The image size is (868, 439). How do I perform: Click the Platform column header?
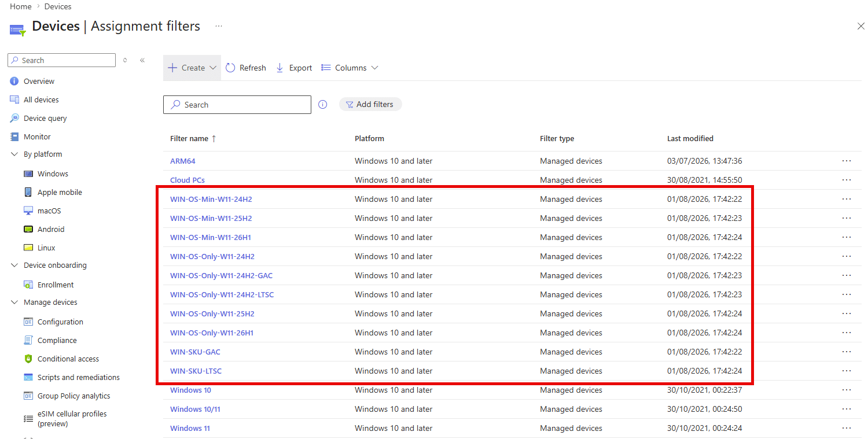click(369, 139)
